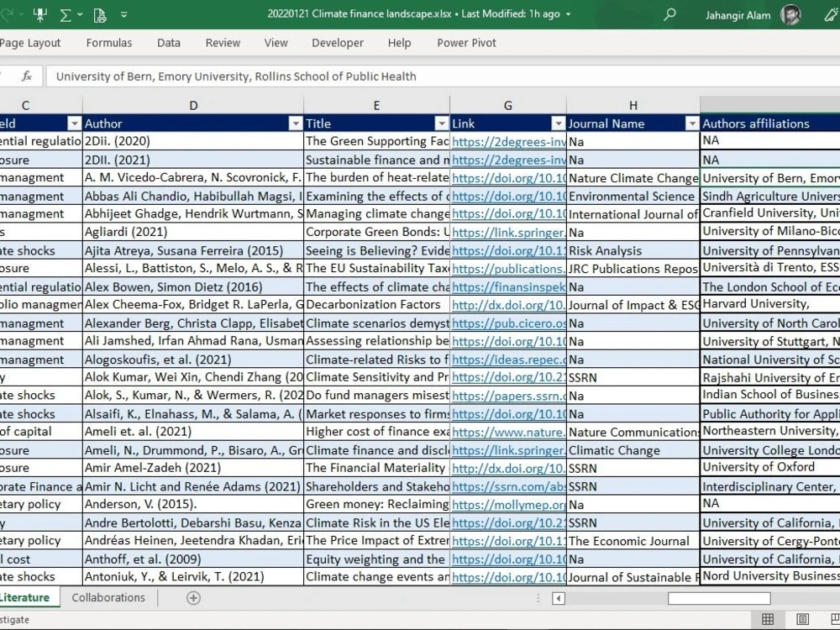Open the Alessi publications link
This screenshot has width=840, height=630.
tap(508, 269)
